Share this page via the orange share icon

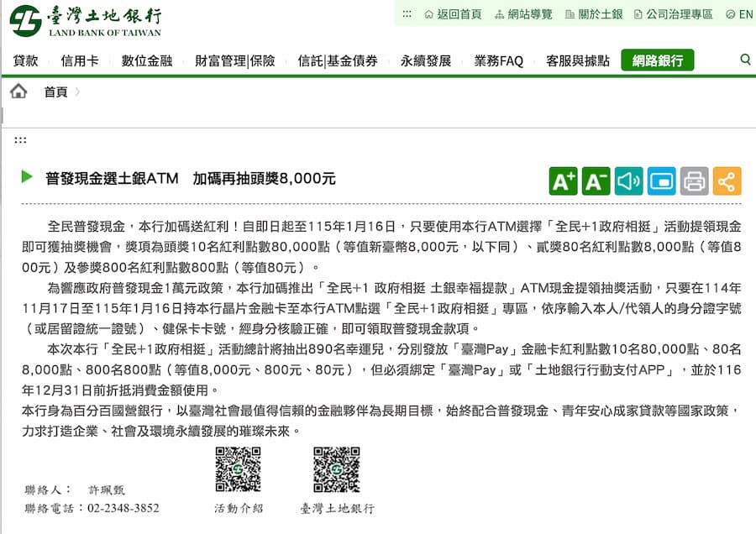pyautogui.click(x=727, y=180)
